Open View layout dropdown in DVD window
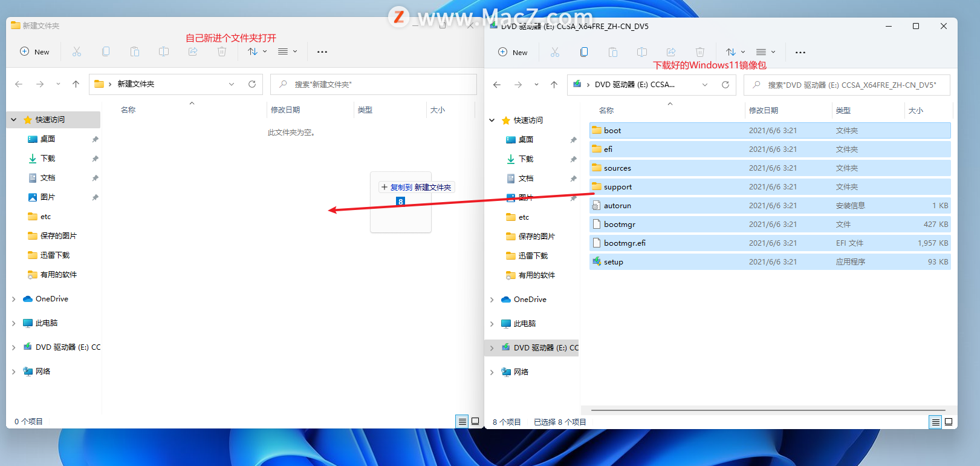Image resolution: width=980 pixels, height=466 pixels. [765, 52]
